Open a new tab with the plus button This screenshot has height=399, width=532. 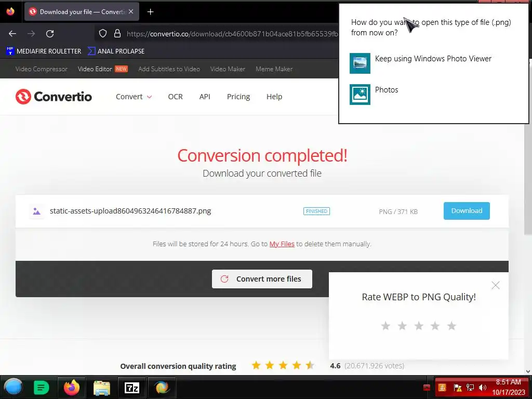coord(150,12)
